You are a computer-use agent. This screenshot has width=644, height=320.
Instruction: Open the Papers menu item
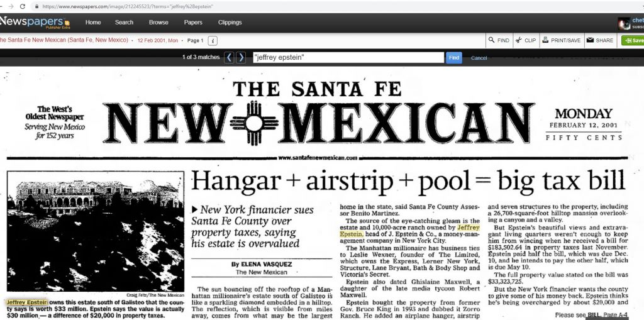[193, 22]
